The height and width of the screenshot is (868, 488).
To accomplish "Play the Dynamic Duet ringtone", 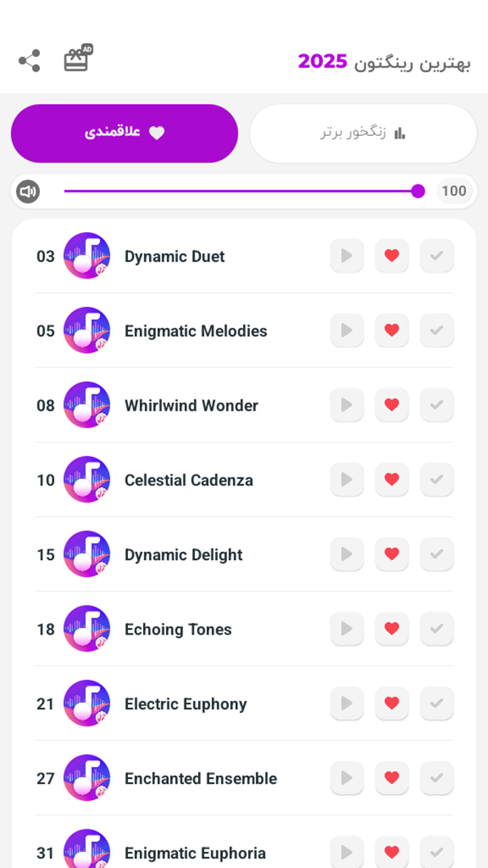I will tap(347, 256).
